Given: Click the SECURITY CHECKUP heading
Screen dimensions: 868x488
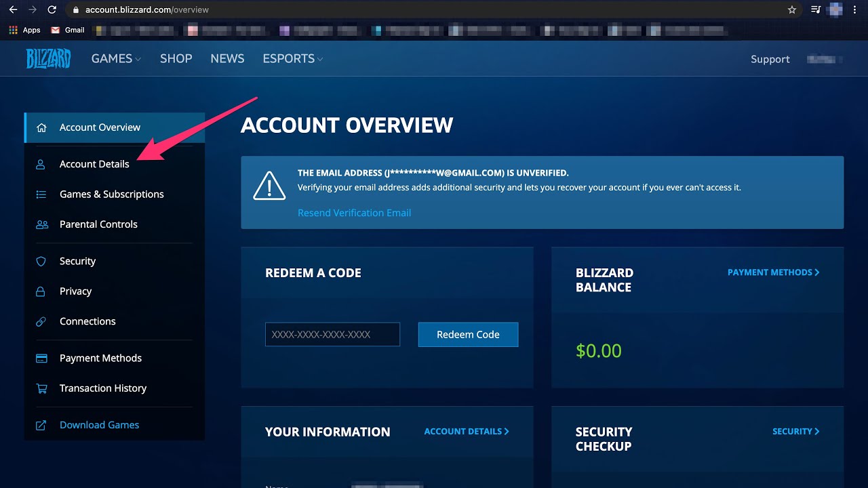Looking at the screenshot, I should click(604, 439).
